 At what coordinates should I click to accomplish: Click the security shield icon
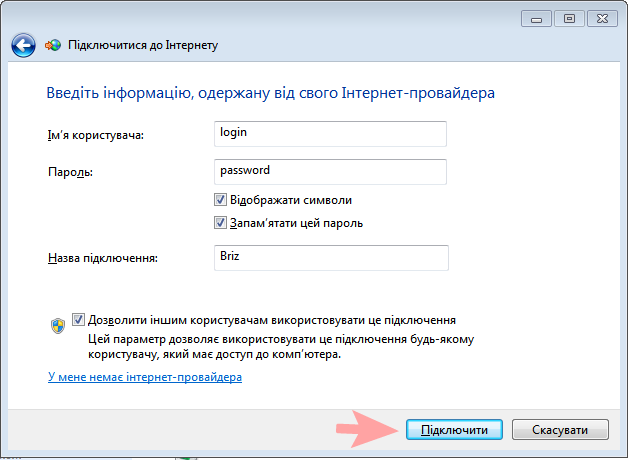tap(58, 326)
